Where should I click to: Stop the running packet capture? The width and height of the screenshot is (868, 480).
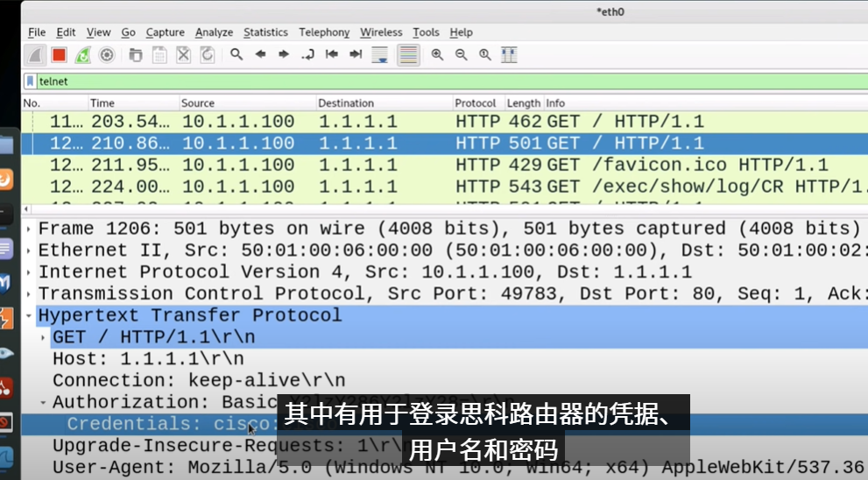59,55
